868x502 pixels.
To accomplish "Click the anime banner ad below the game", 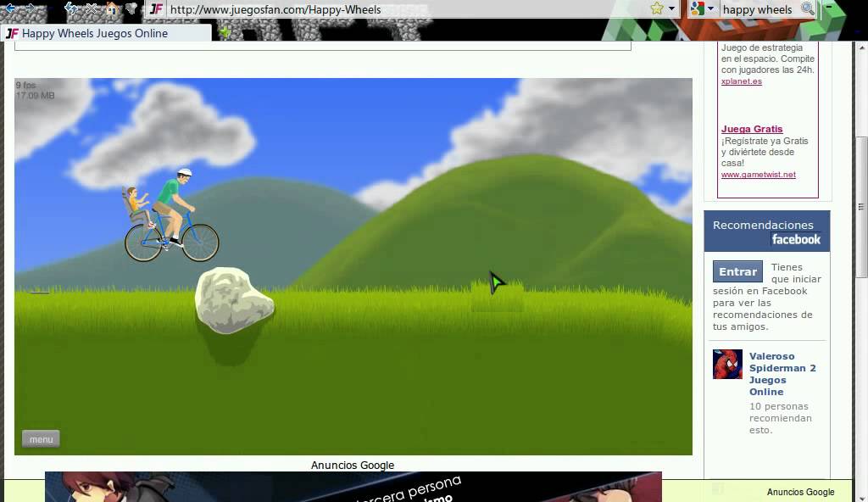I will (353, 487).
